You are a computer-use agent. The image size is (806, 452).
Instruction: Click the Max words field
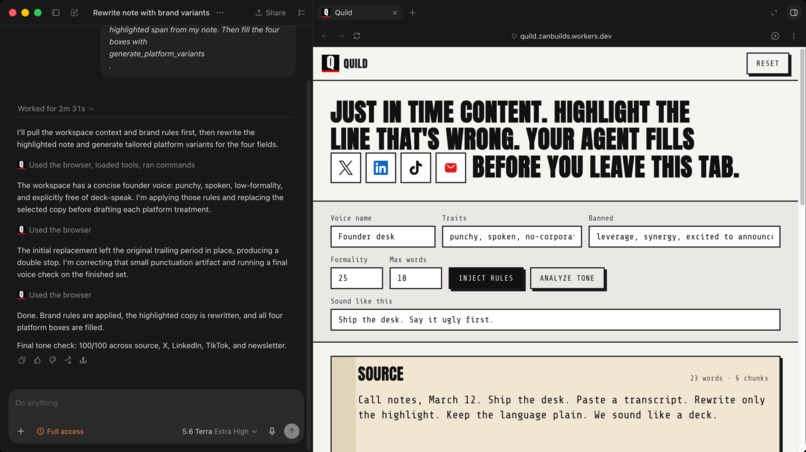tap(415, 278)
